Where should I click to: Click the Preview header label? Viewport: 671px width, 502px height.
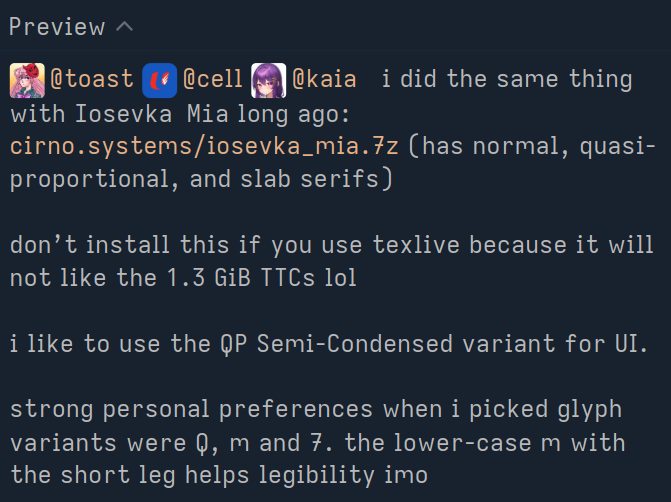tap(57, 27)
